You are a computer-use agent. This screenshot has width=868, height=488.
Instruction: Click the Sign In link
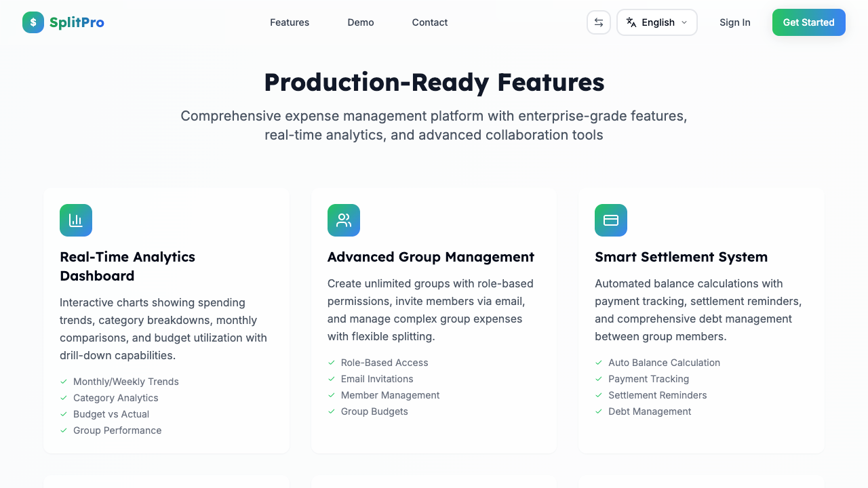[735, 22]
